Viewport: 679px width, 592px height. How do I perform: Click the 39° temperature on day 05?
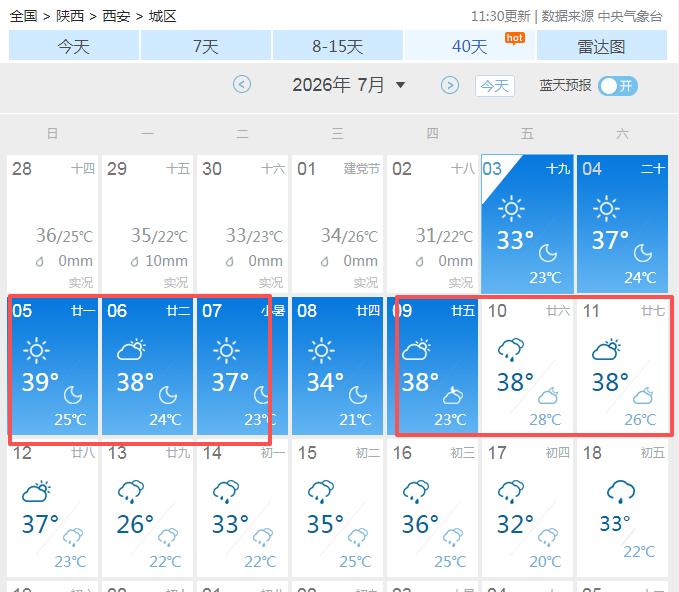(x=40, y=382)
